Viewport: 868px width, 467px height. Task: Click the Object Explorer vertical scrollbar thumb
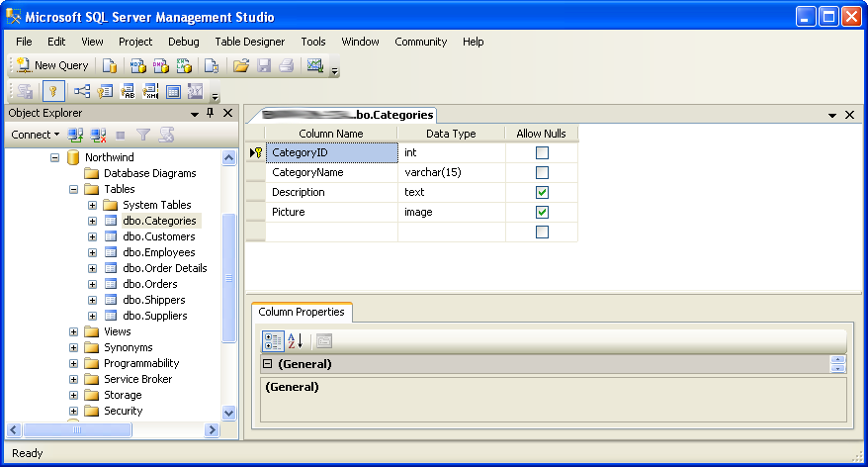(228, 278)
